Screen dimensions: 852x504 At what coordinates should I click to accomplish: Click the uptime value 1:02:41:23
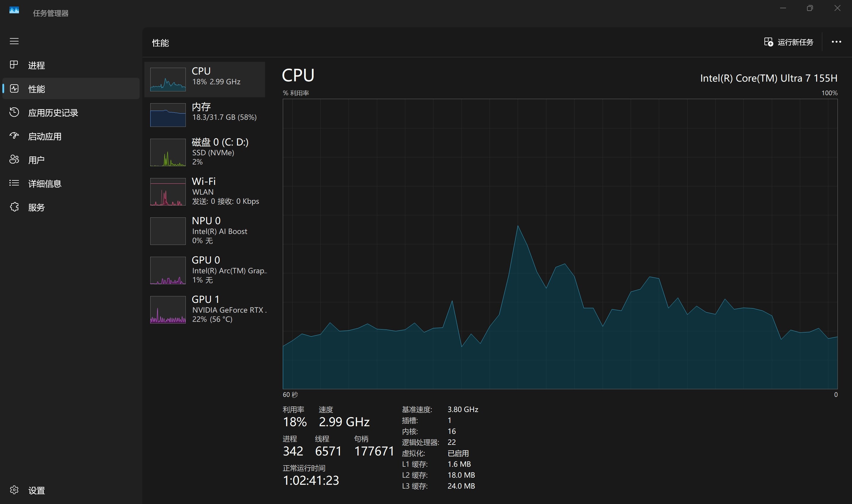[x=311, y=480]
